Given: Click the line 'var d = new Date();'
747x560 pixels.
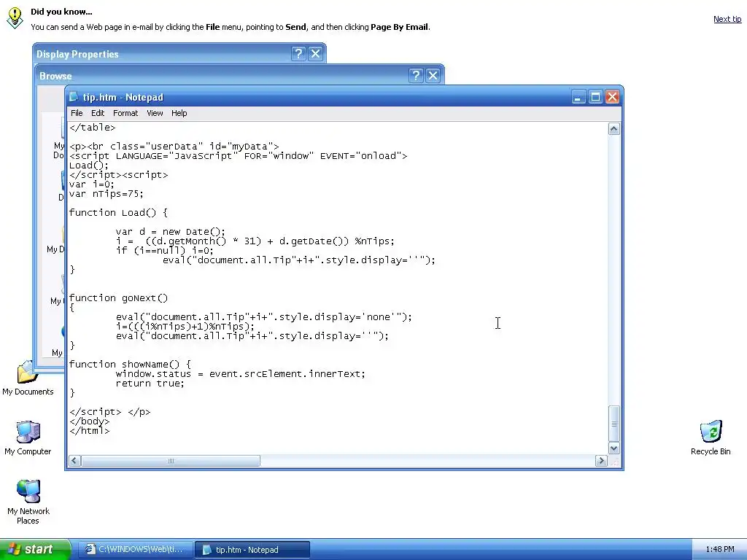Looking at the screenshot, I should tap(171, 231).
